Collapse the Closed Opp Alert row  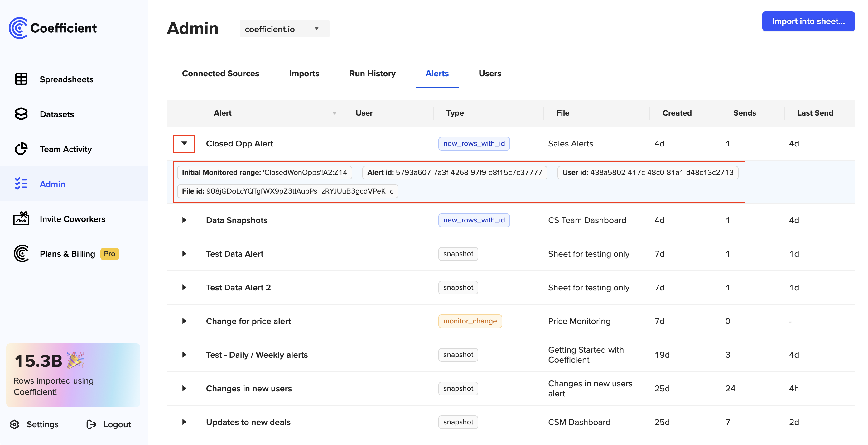pyautogui.click(x=184, y=144)
